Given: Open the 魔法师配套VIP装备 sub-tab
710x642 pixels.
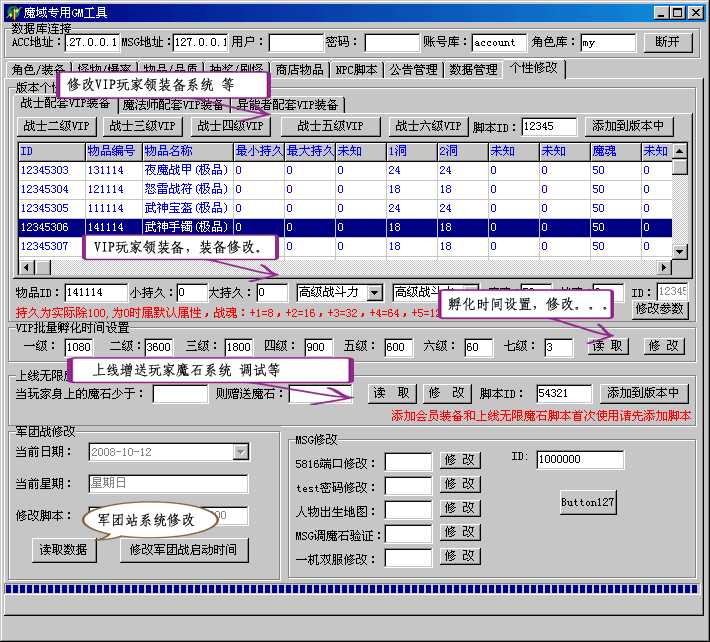Looking at the screenshot, I should [174, 104].
